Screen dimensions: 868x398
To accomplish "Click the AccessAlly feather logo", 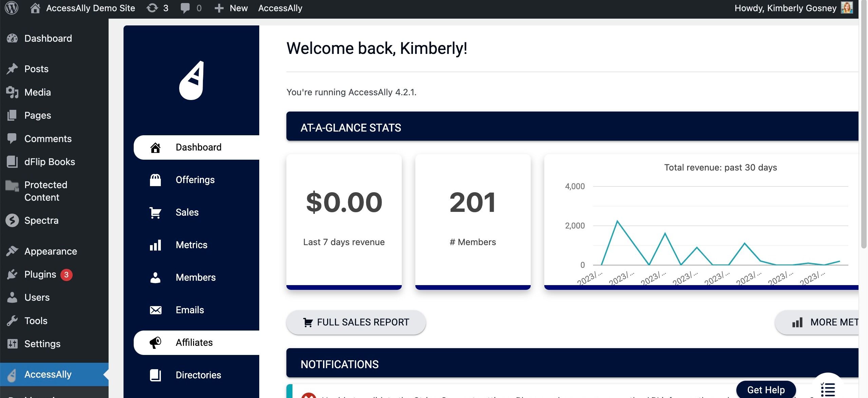I will 191,80.
